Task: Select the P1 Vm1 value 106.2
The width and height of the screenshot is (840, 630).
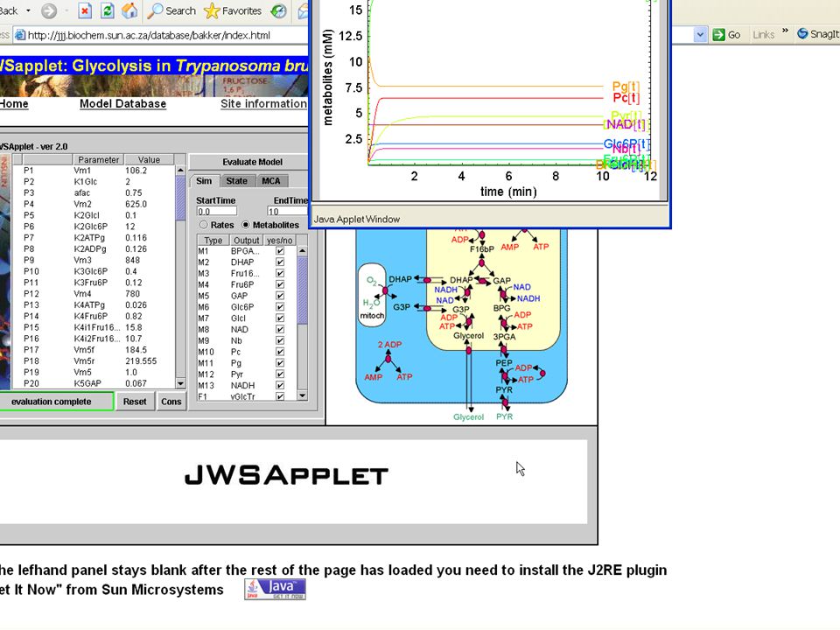Action: [136, 171]
